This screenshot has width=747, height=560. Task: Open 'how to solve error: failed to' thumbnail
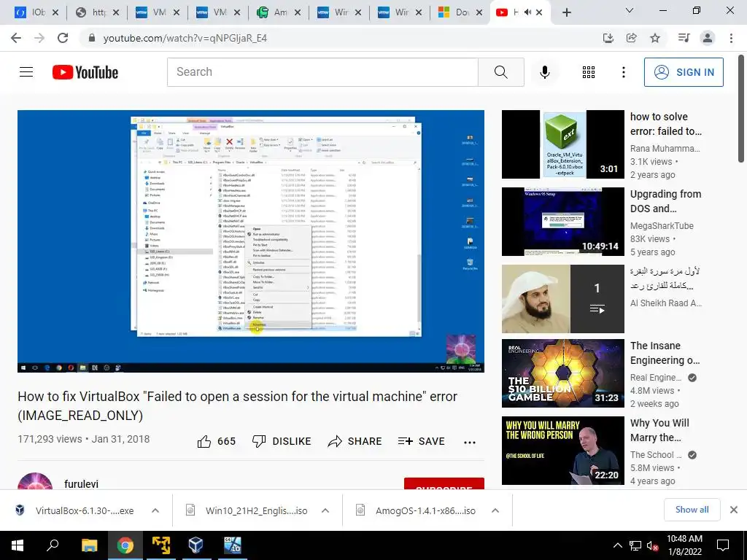point(562,144)
